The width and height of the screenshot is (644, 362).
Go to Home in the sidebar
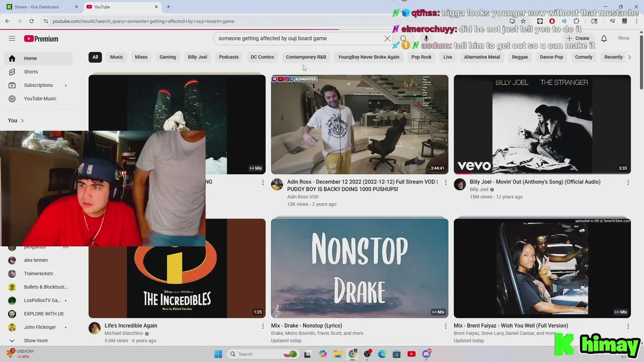click(39, 58)
